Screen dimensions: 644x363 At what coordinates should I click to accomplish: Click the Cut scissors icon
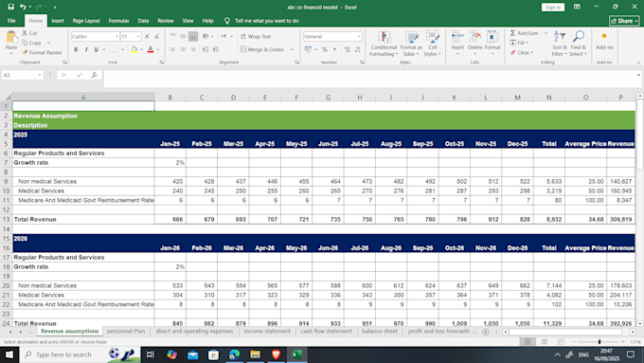[x=25, y=33]
